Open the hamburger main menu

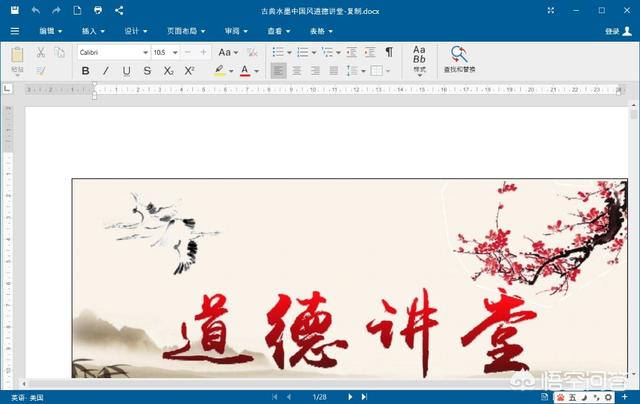(x=15, y=31)
